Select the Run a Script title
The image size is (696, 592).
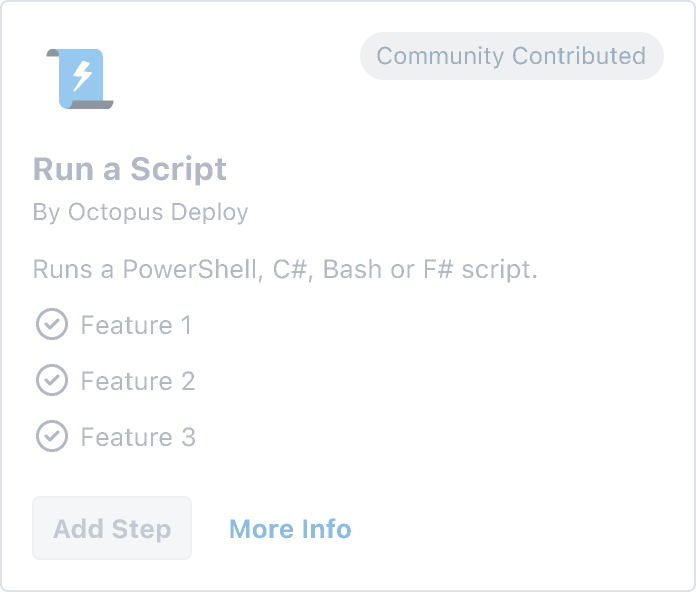pos(130,169)
